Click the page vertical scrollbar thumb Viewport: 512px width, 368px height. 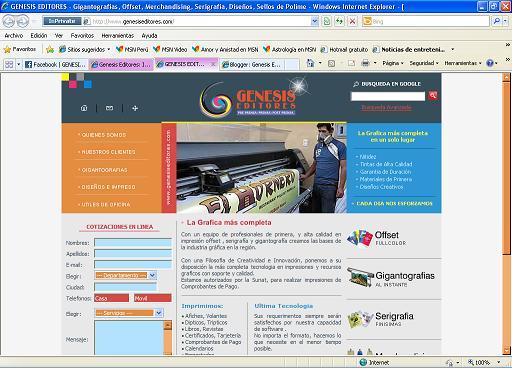pos(506,169)
